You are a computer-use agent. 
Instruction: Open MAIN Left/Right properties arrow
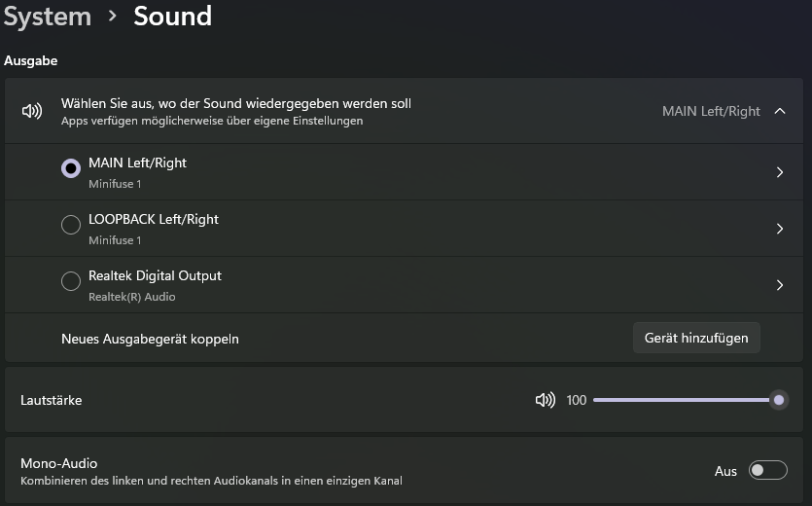(x=780, y=172)
